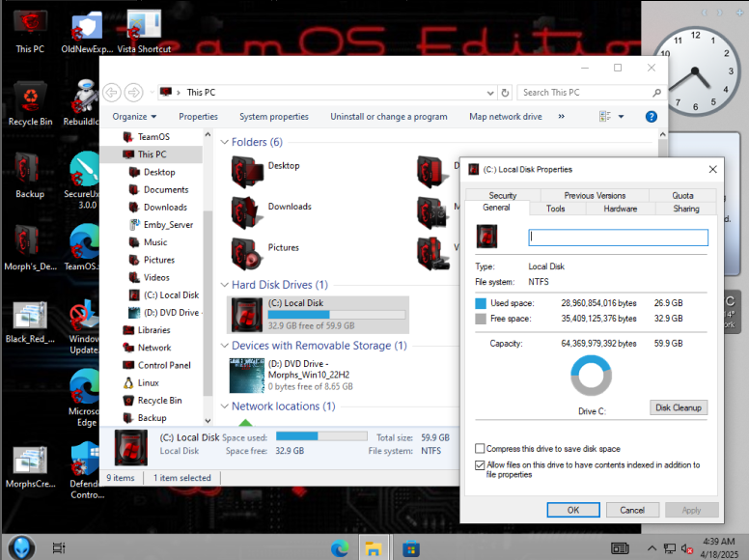The height and width of the screenshot is (560, 749).
Task: Click File Explorer taskbar icon
Action: coord(373,548)
